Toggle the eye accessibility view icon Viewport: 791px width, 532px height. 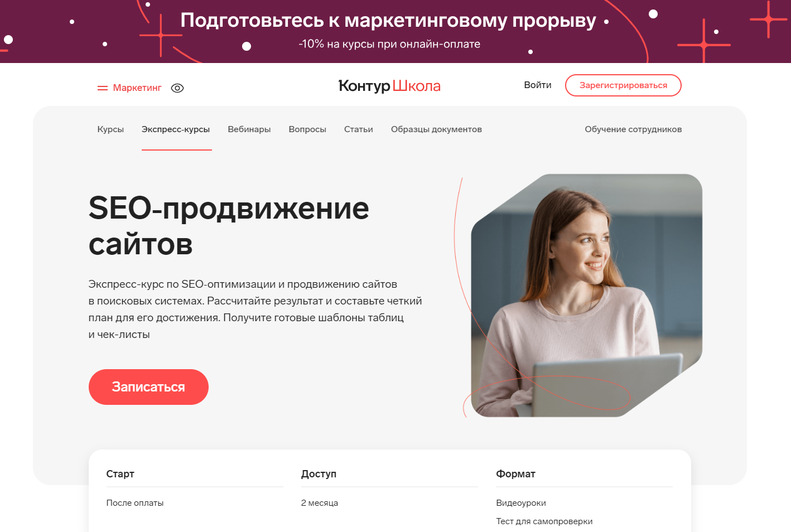[177, 88]
